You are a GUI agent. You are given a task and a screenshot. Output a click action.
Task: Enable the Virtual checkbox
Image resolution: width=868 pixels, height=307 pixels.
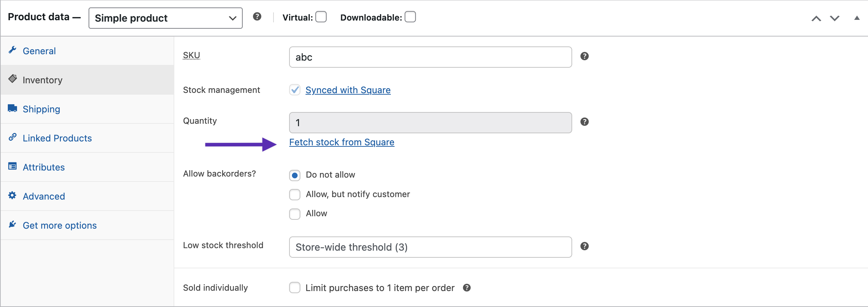321,17
